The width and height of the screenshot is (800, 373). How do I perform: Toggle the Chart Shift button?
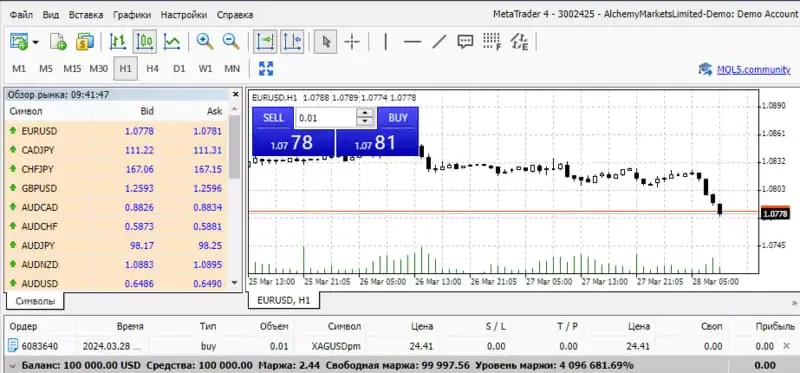292,42
